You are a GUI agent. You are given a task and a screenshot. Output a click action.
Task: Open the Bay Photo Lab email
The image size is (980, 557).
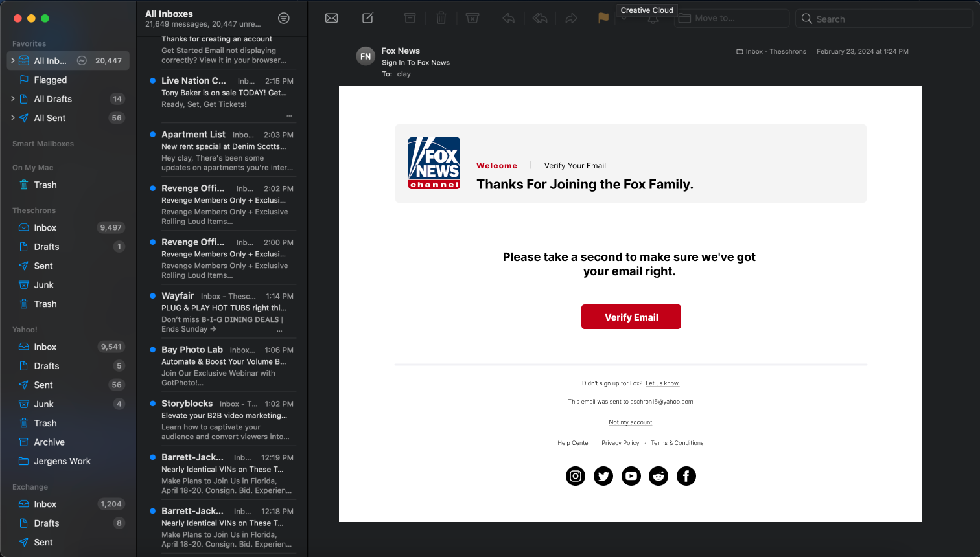221,365
